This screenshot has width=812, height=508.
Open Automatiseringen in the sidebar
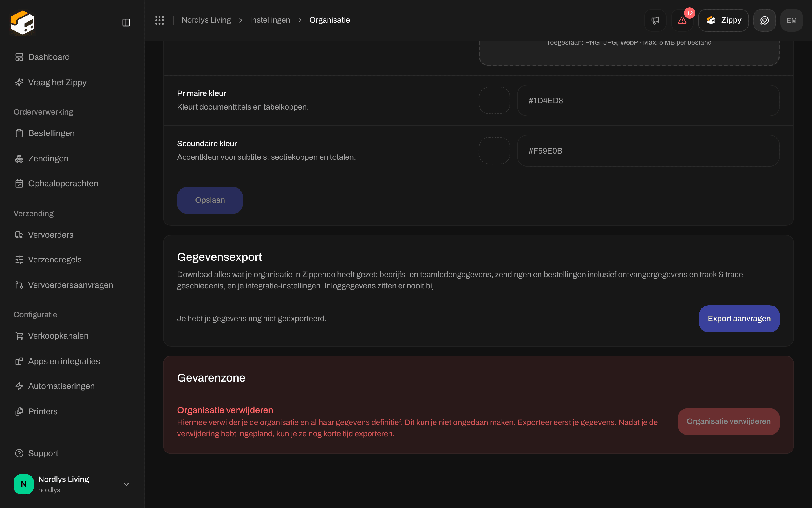tap(72, 386)
